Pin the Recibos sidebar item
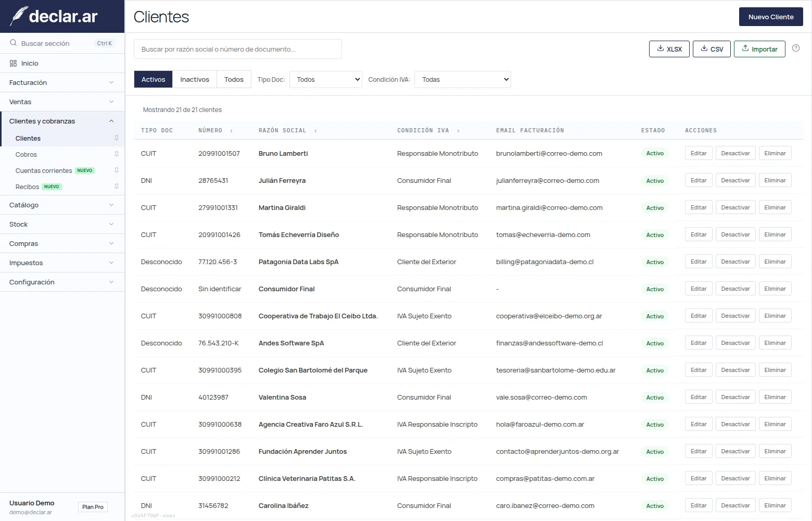Viewport: 812px width, 521px height. click(x=117, y=187)
